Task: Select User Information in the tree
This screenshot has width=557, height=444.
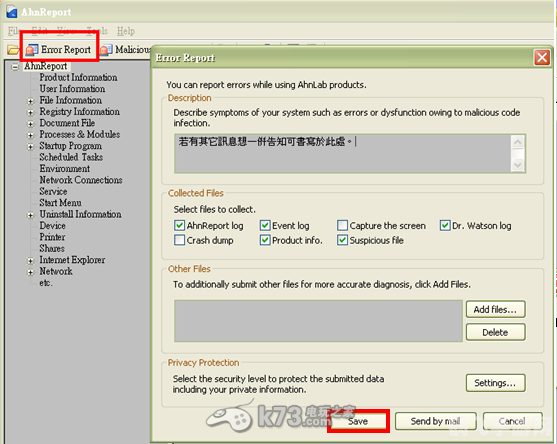Action: tap(72, 89)
